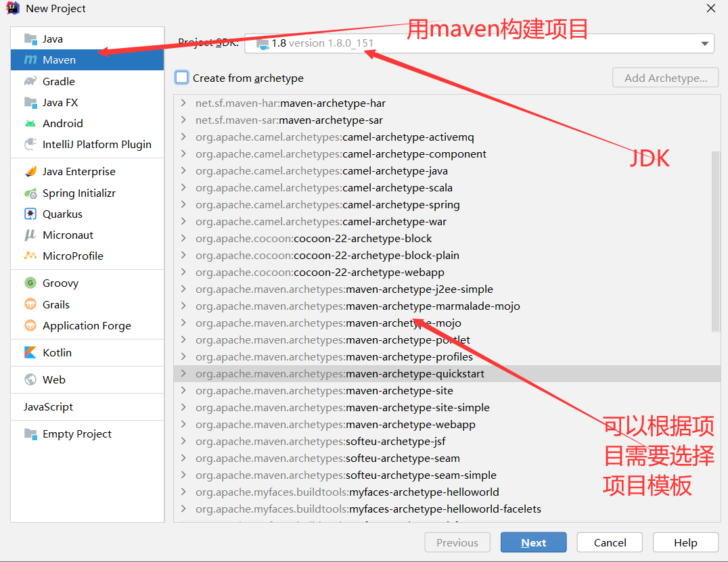Select camel-archetype-component row
The height and width of the screenshot is (562, 728).
447,154
